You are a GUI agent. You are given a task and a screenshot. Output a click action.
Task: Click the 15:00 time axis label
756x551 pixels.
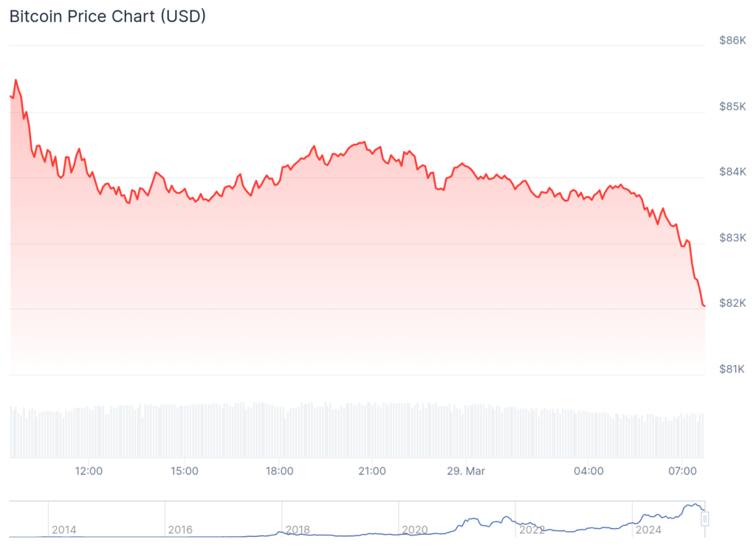click(x=184, y=471)
